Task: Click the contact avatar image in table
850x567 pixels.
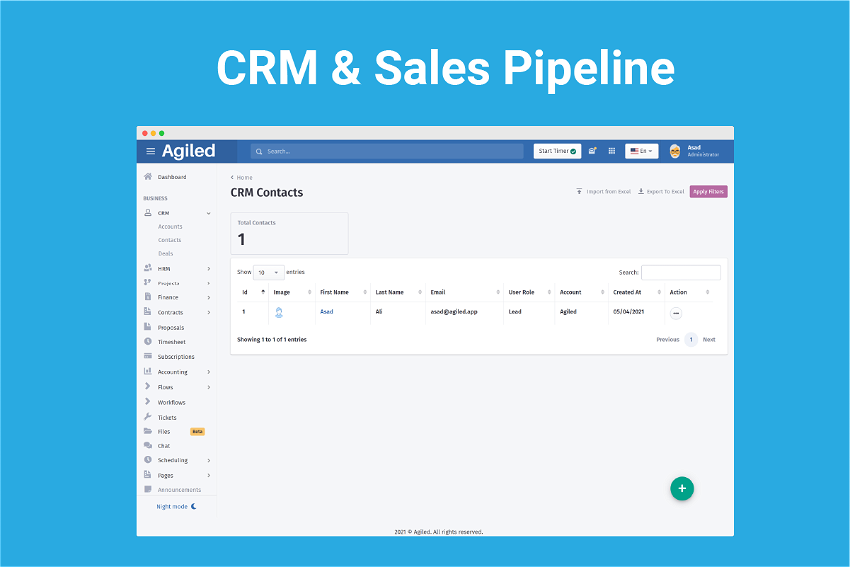Action: [x=279, y=313]
